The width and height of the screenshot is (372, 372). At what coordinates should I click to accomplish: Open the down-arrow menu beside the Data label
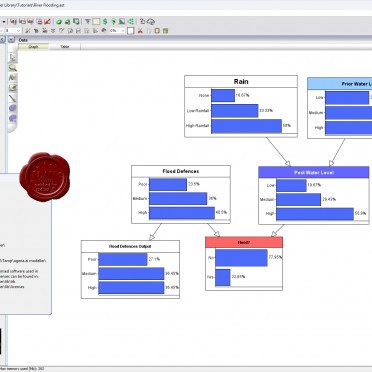pos(11,40)
